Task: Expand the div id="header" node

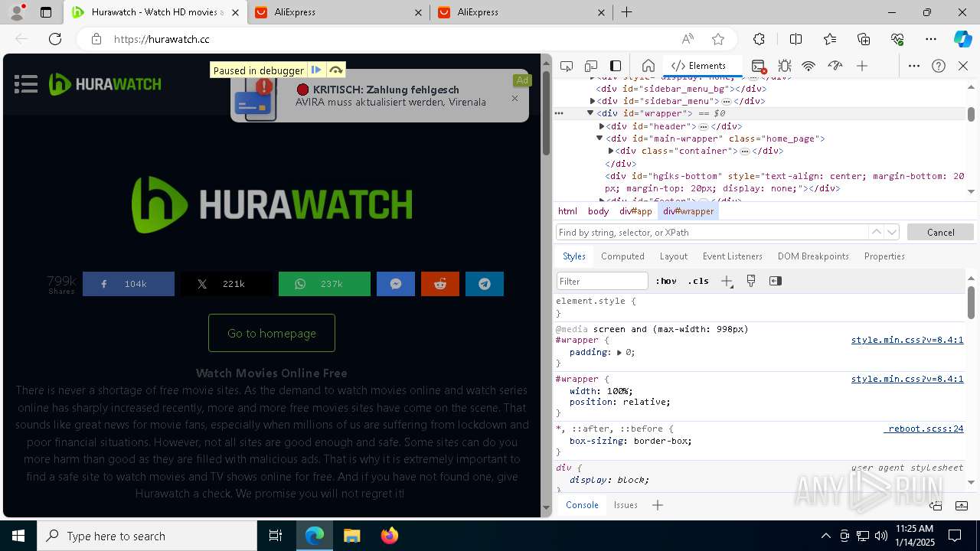Action: (x=602, y=126)
